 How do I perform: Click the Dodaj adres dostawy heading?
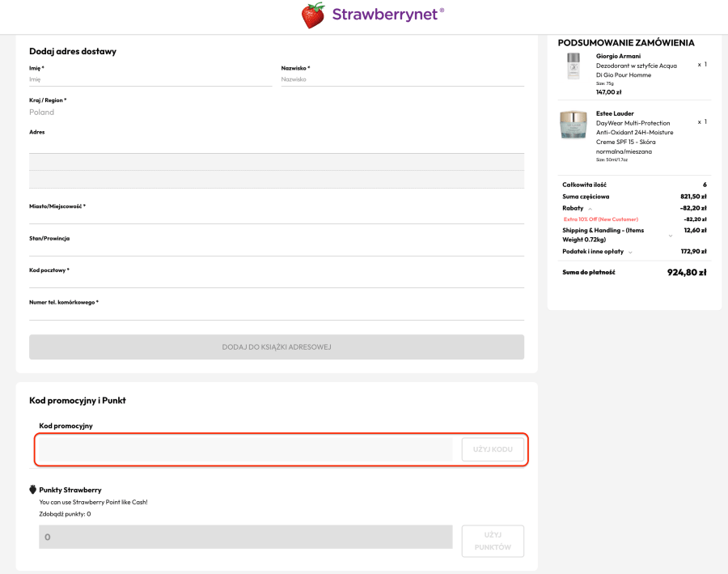pyautogui.click(x=73, y=51)
